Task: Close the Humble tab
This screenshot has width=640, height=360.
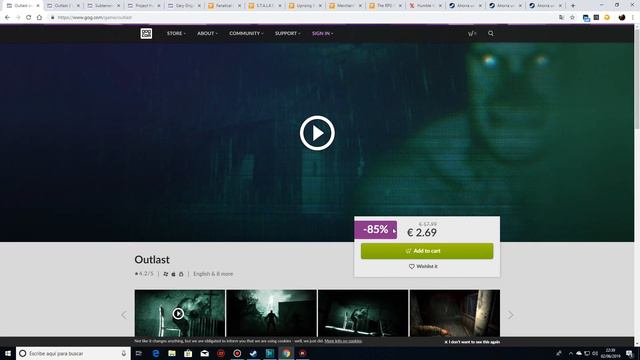Action: (440, 6)
